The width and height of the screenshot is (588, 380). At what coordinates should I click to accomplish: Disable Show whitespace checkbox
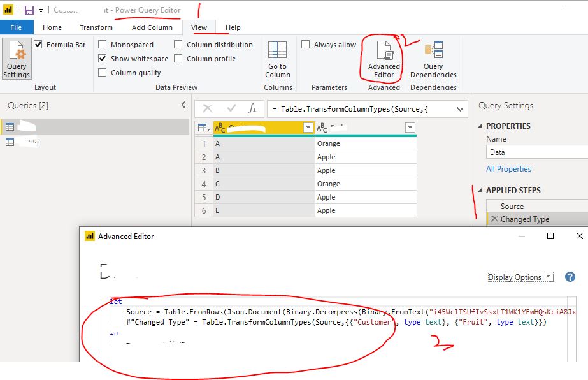point(102,58)
